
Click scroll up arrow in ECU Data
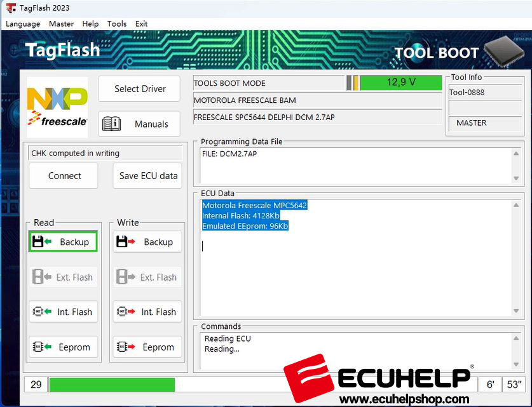[x=516, y=205]
